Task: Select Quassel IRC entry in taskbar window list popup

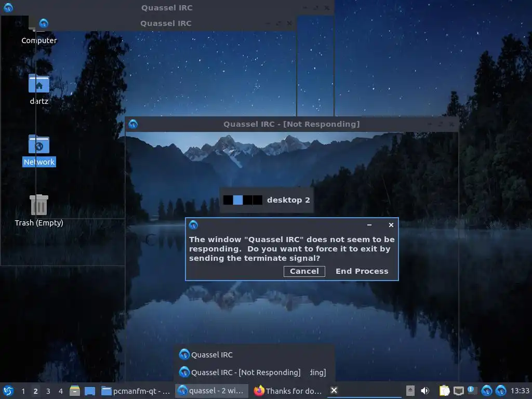Action: pyautogui.click(x=255, y=354)
